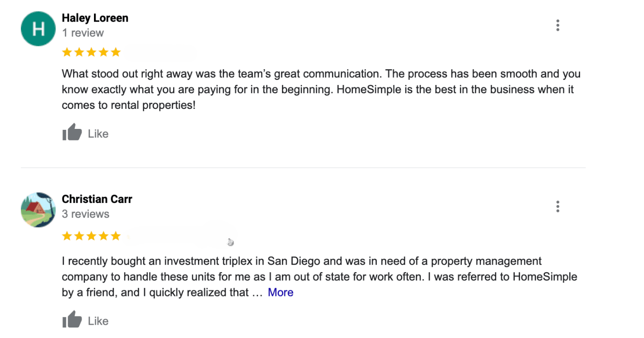Click Haley Loreen's green "H" avatar
The image size is (644, 338).
[x=38, y=29]
